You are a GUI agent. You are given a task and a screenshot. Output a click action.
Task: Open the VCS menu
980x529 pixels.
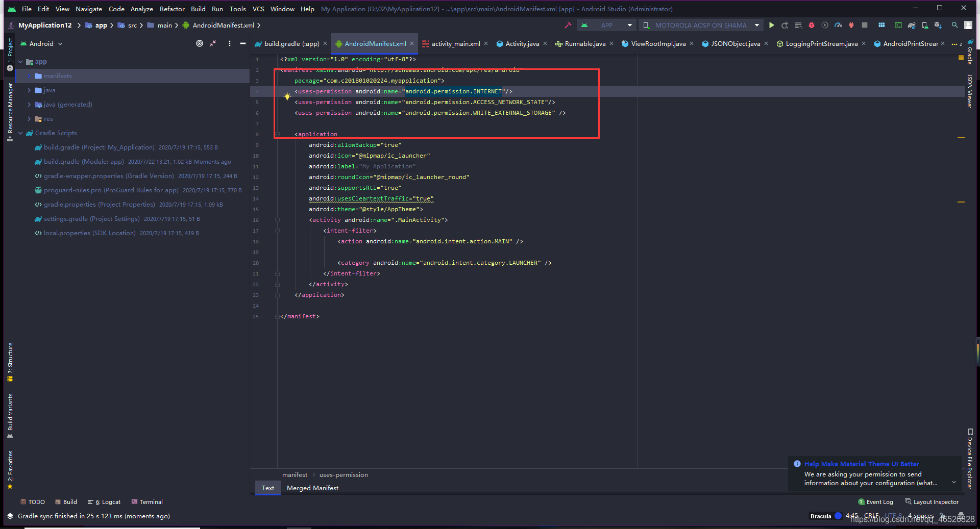tap(258, 9)
